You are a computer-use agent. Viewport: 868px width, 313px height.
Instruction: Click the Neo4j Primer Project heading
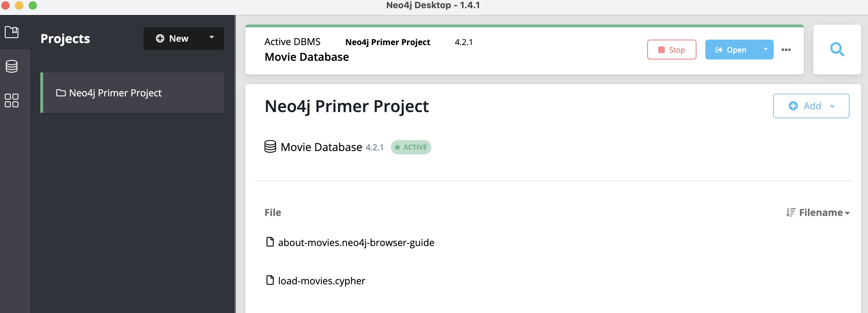pos(347,106)
